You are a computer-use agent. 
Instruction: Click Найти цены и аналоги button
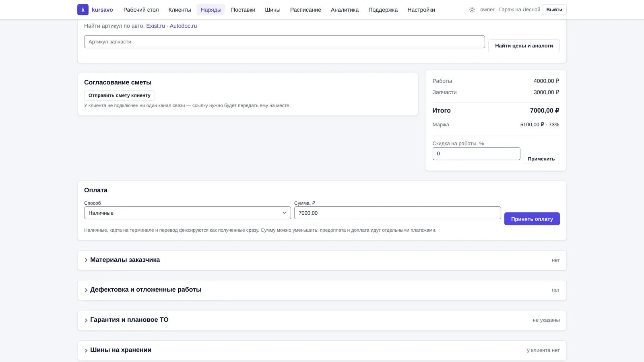pyautogui.click(x=524, y=46)
